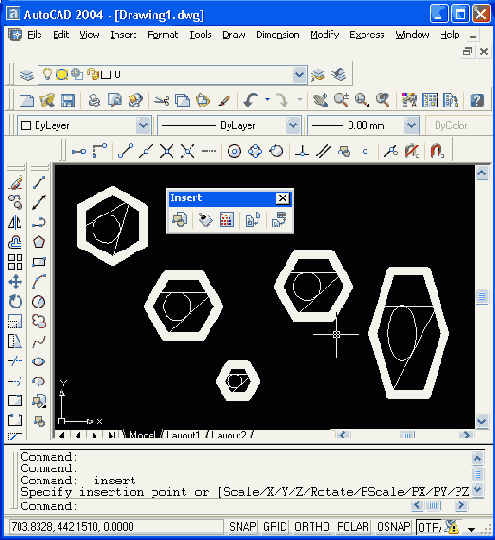Select the Line tool in Draw toolbar

pos(39,183)
